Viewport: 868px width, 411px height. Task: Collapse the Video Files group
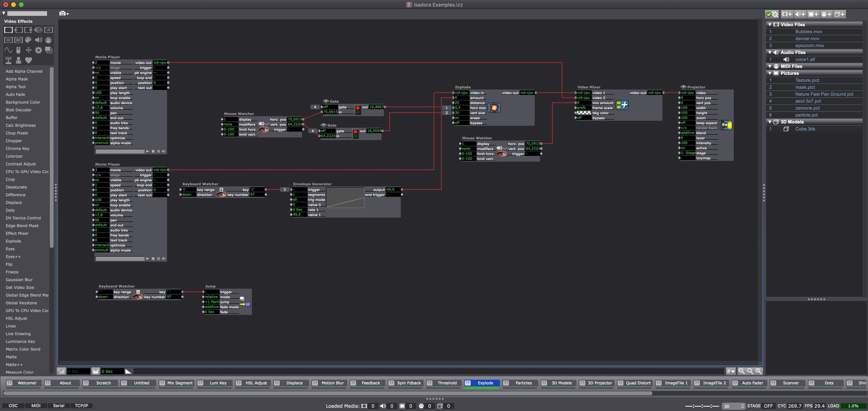point(770,25)
